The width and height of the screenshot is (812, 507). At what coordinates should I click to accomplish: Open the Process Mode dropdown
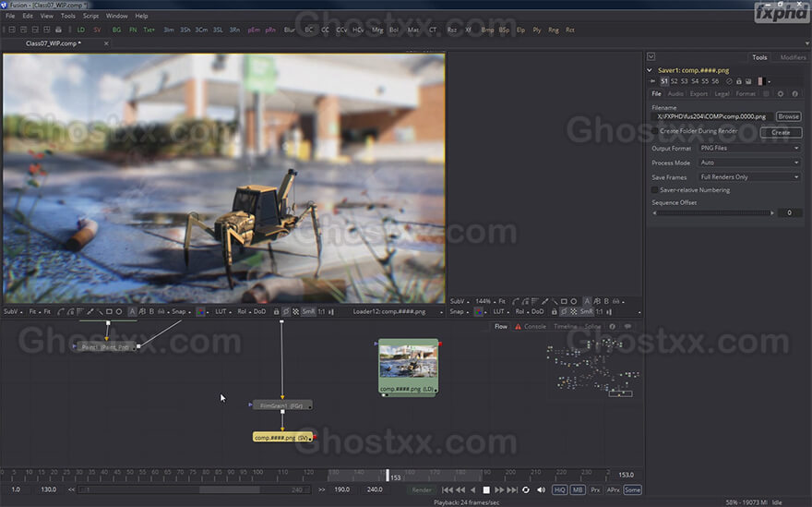point(749,163)
